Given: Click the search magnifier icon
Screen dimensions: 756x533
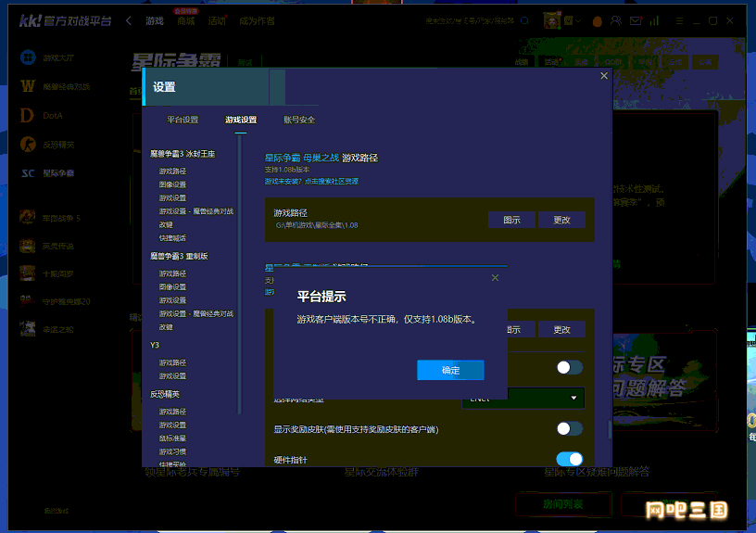Looking at the screenshot, I should [524, 20].
